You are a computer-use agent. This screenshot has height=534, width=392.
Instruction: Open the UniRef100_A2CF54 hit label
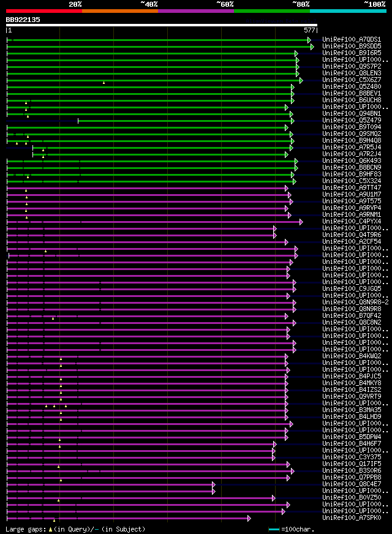point(352,242)
